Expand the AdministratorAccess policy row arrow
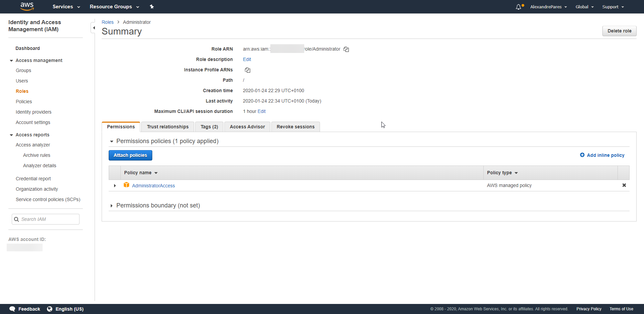Screen dimensions: 644x314 (x=115, y=186)
